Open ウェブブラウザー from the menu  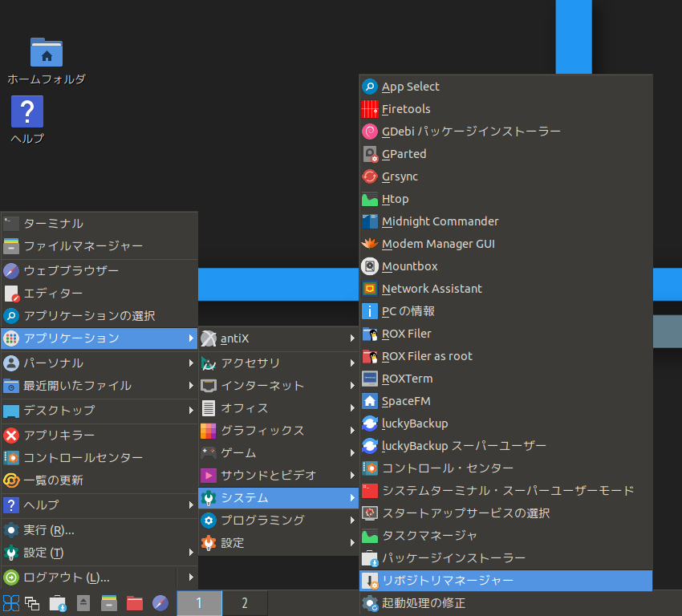point(99,271)
